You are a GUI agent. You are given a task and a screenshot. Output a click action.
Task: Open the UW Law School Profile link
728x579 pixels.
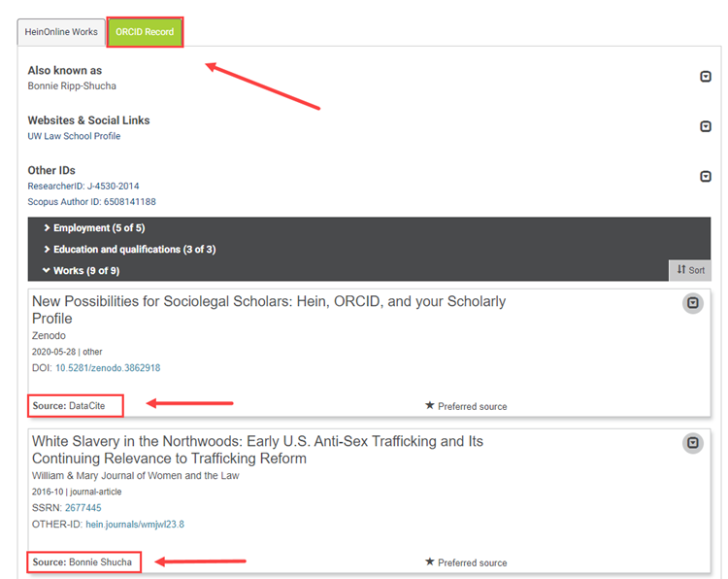74,136
